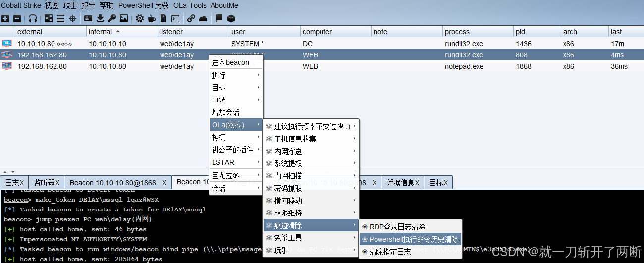Viewport: 644px width, 263px height.
Task: Click the gear generate executable icon
Action: pos(140,18)
